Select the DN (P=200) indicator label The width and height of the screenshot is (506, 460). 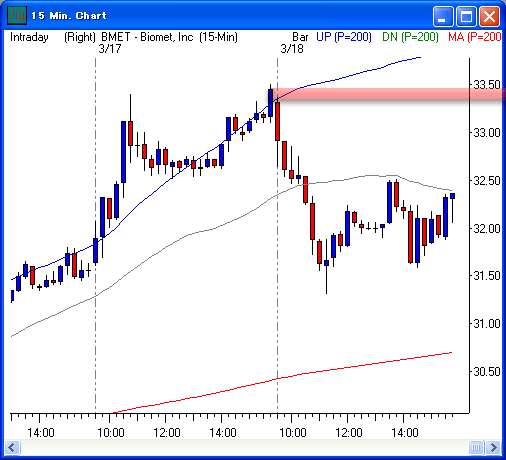410,37
